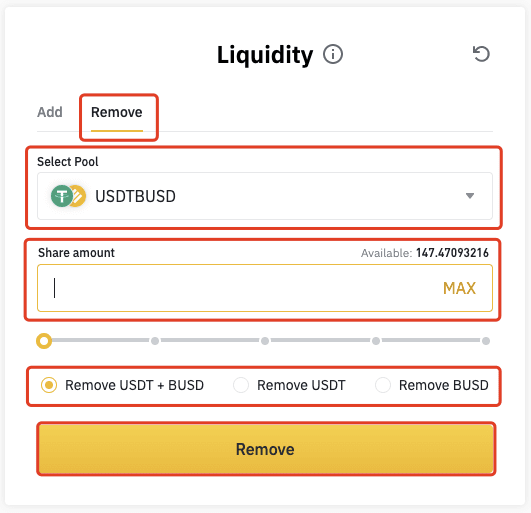The image size is (531, 513).
Task: Focus the Share amount input field
Action: (x=265, y=288)
